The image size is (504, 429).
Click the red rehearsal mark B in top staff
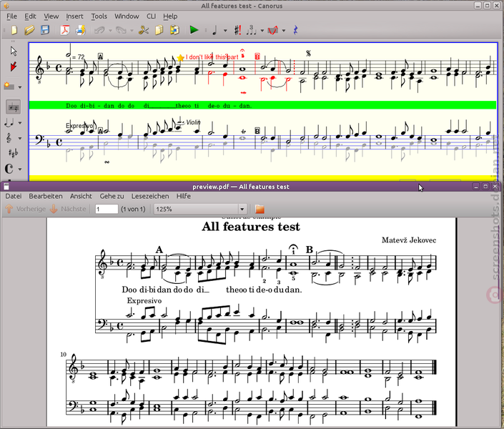257,56
